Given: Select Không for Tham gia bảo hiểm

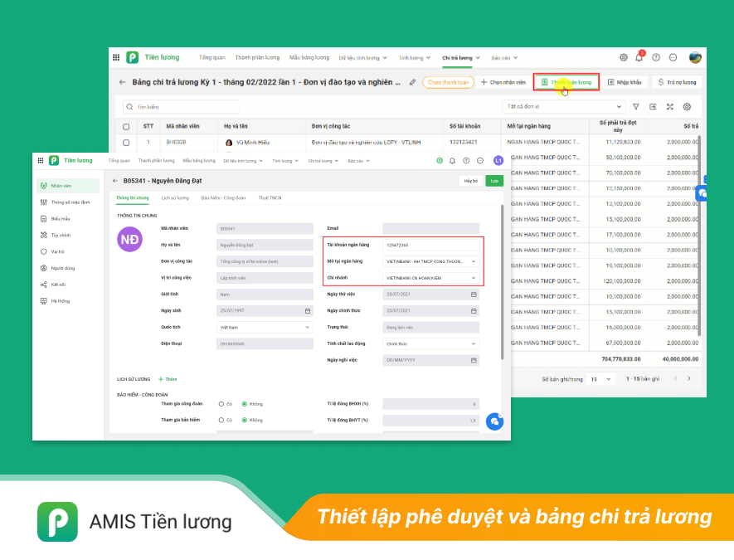Looking at the screenshot, I should [245, 420].
